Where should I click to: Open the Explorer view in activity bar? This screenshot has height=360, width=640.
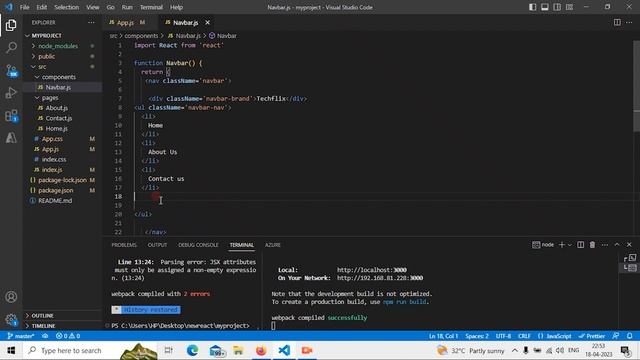(x=11, y=25)
